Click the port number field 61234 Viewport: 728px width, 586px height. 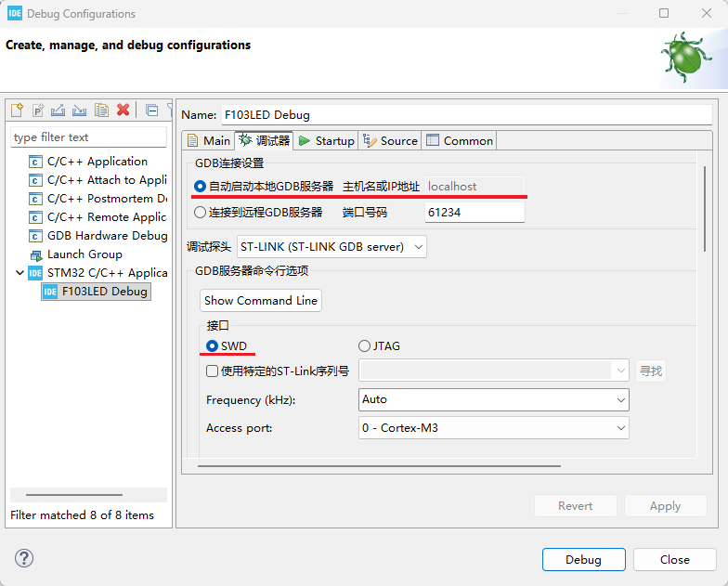tap(475, 213)
